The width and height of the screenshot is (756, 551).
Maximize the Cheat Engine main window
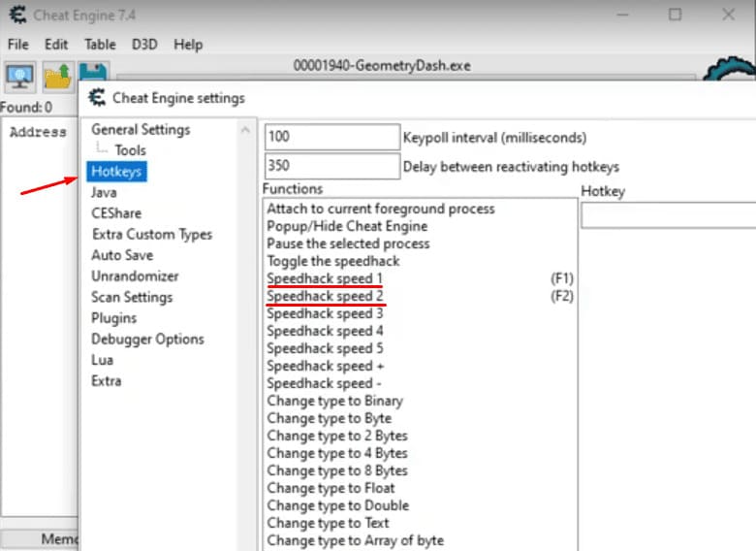click(675, 15)
